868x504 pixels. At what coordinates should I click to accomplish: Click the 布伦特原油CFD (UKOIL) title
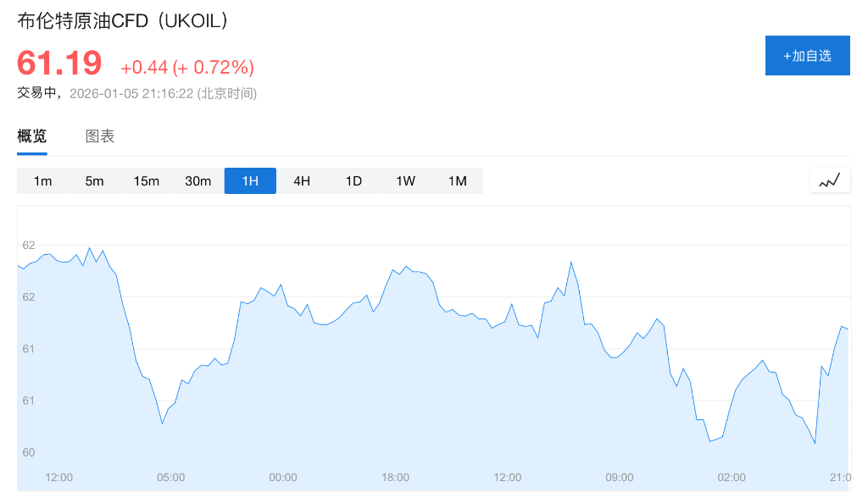[x=124, y=22]
